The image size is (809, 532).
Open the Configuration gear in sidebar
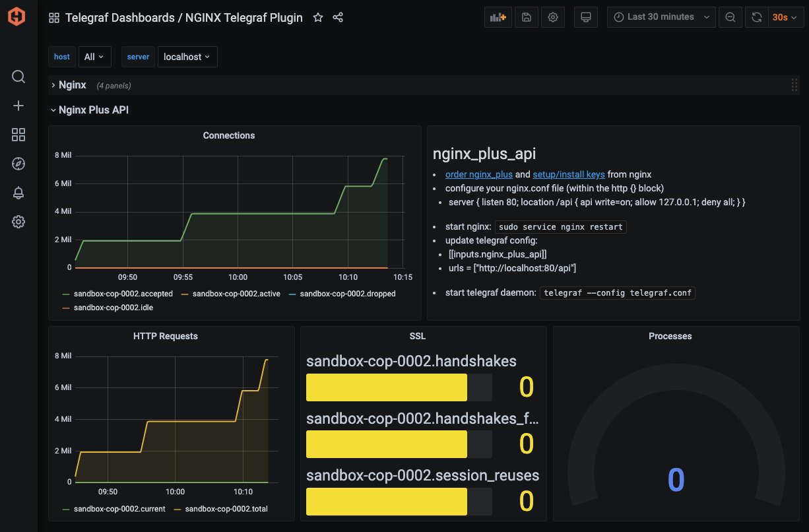point(18,222)
